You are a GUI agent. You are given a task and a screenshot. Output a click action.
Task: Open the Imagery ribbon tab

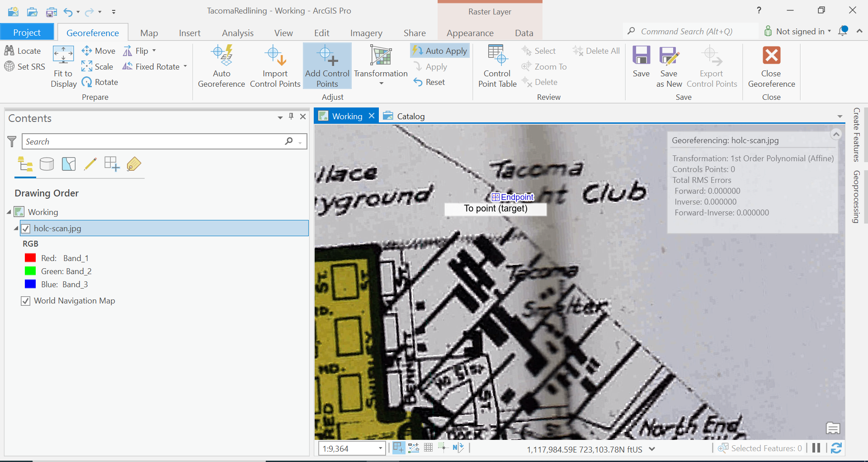pos(366,33)
